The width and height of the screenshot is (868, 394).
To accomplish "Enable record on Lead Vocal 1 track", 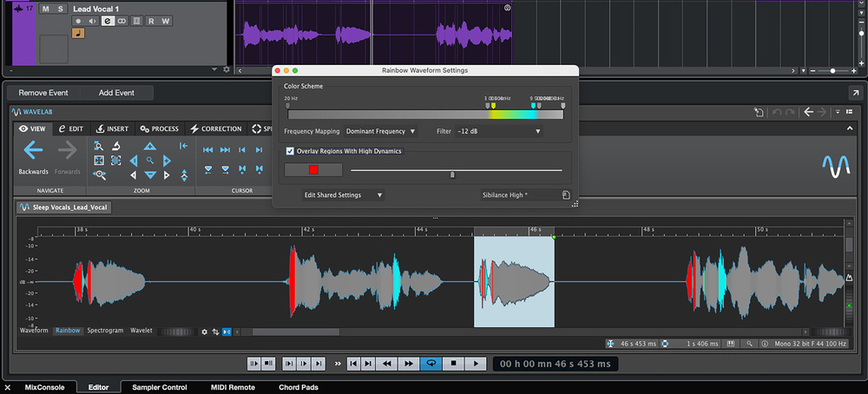I will click(x=79, y=22).
